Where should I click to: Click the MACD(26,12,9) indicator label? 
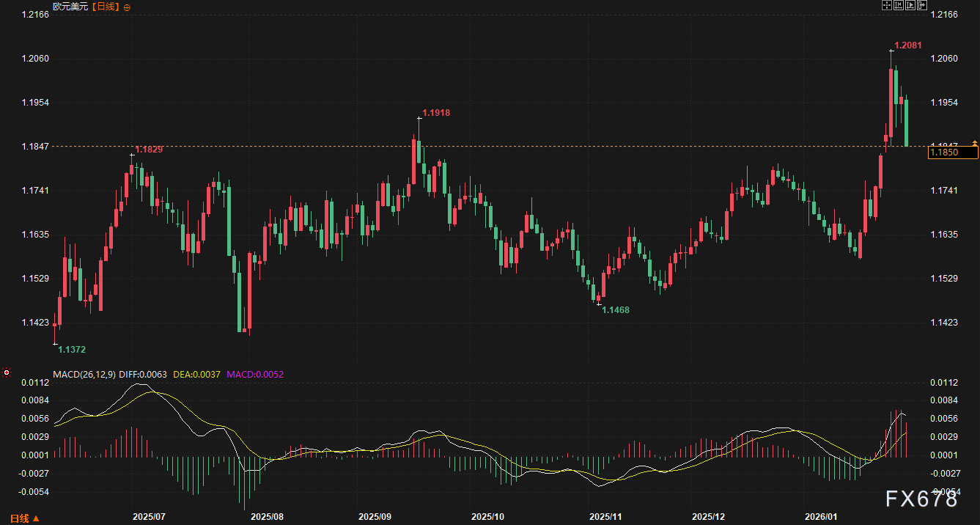click(x=92, y=374)
